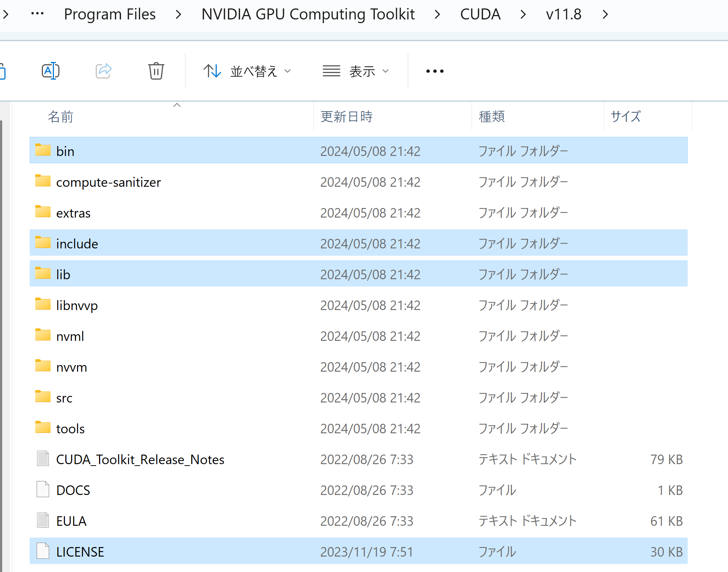
Task: Select the extras folder icon
Action: [43, 212]
